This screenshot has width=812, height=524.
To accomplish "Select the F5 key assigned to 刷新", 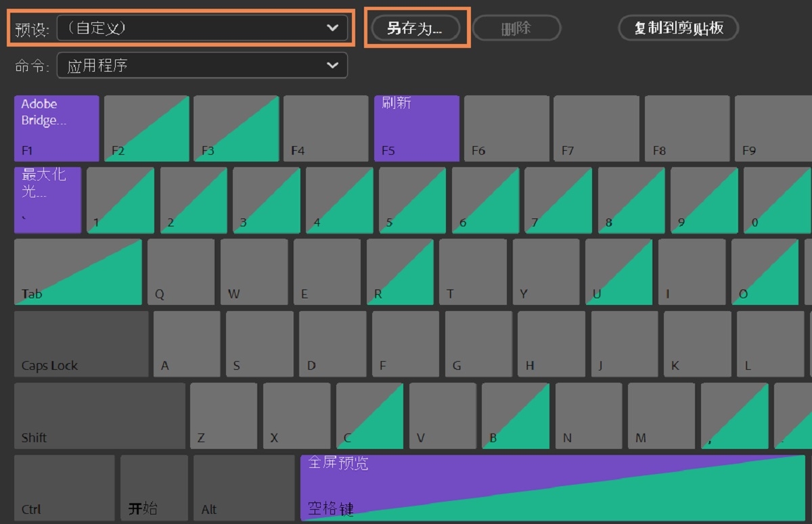I will point(416,128).
